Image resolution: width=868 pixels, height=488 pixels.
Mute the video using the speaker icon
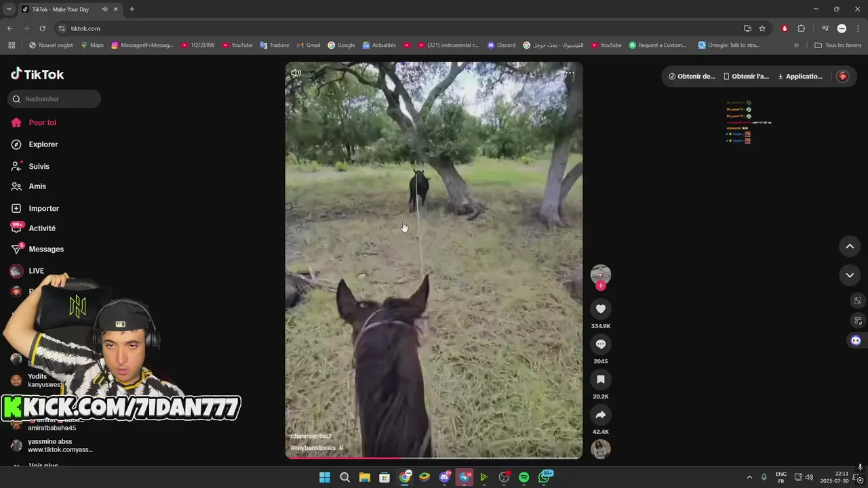tap(296, 73)
